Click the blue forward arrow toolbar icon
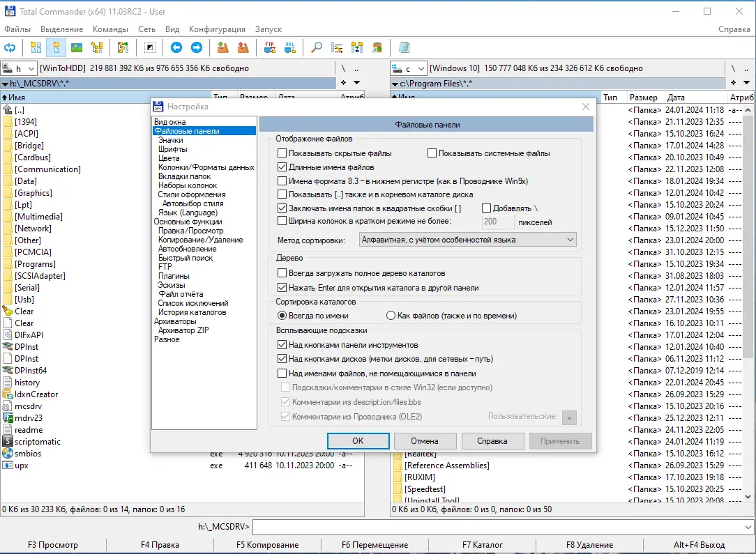 pyautogui.click(x=197, y=47)
